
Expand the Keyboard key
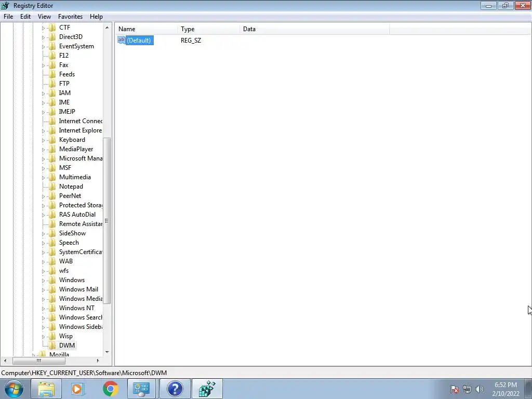[x=43, y=140]
